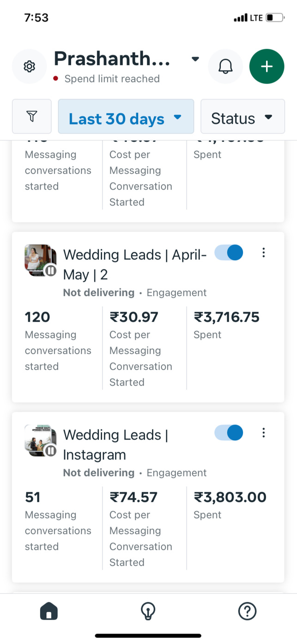
Task: Go to the Home tab icon
Action: click(x=49, y=611)
